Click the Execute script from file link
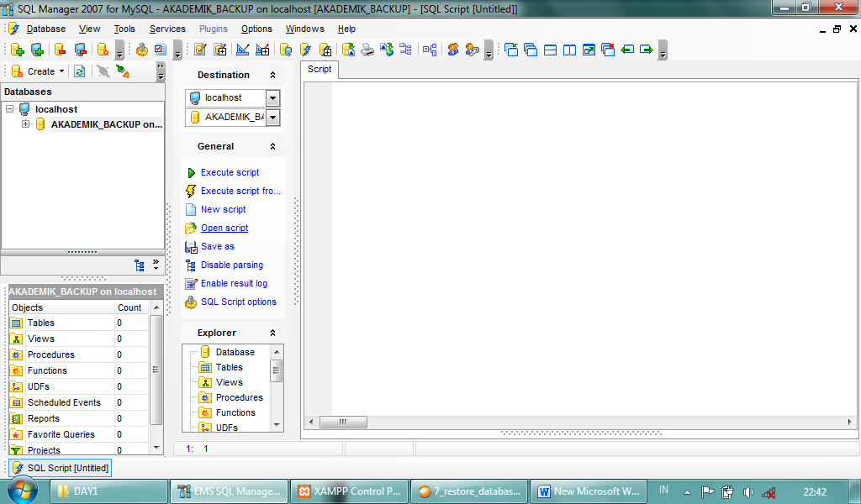861x504 pixels. [x=240, y=191]
